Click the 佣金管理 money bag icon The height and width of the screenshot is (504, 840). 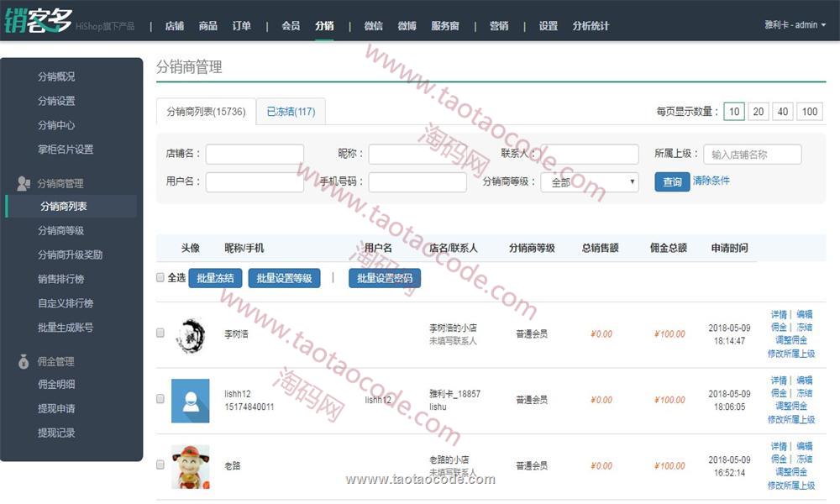pos(24,362)
